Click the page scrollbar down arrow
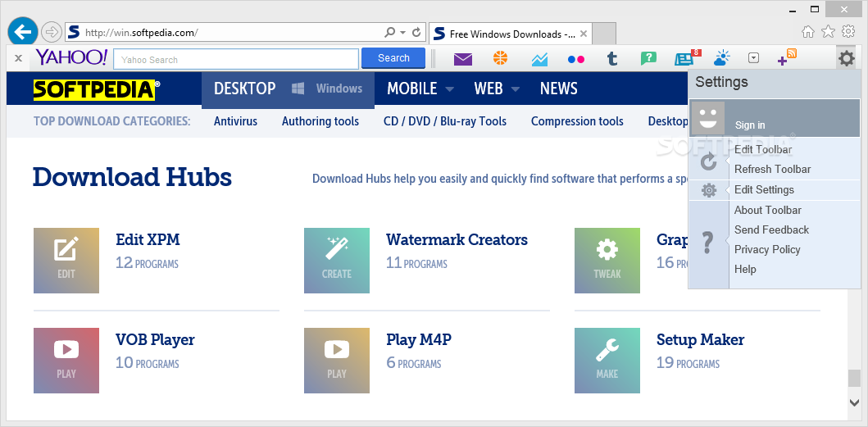This screenshot has height=427, width=868. click(854, 402)
